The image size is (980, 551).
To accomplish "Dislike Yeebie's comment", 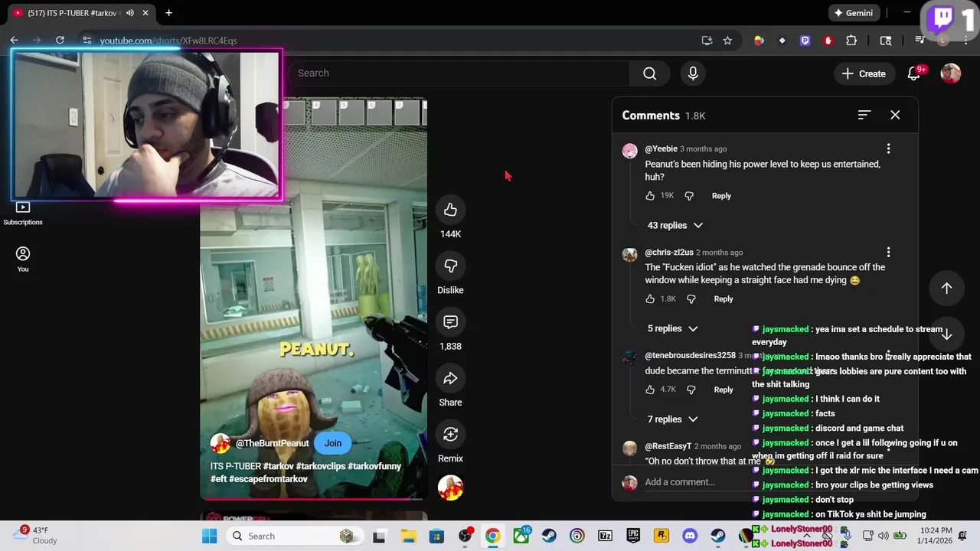I will point(689,196).
